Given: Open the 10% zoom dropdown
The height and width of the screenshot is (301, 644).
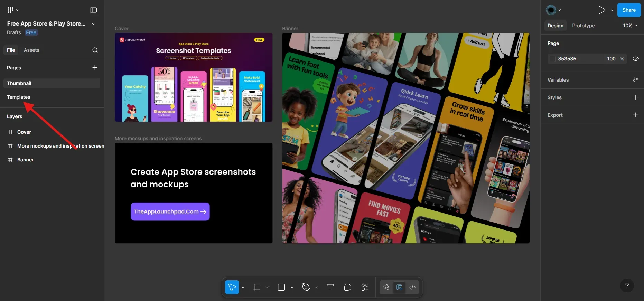Looking at the screenshot, I should [x=630, y=26].
